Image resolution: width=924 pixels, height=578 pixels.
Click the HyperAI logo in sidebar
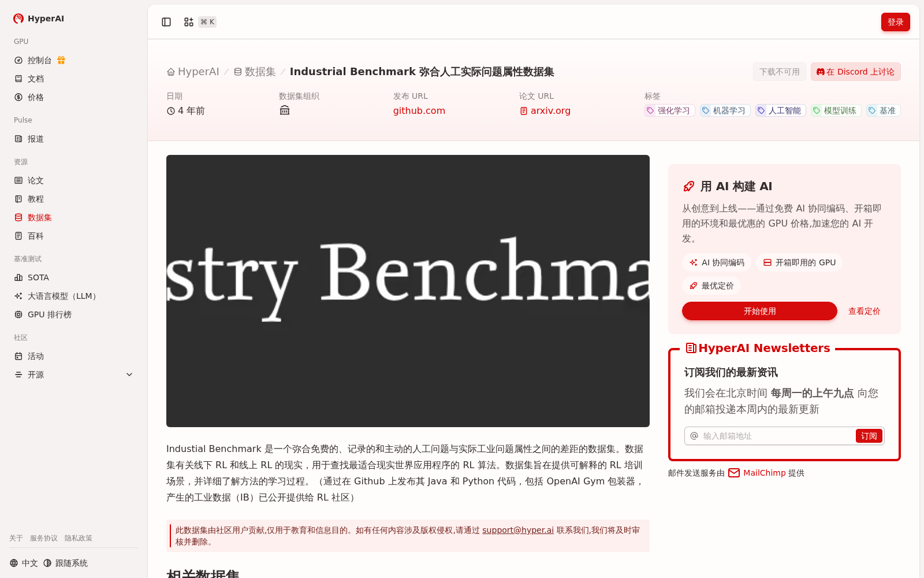[x=39, y=18]
